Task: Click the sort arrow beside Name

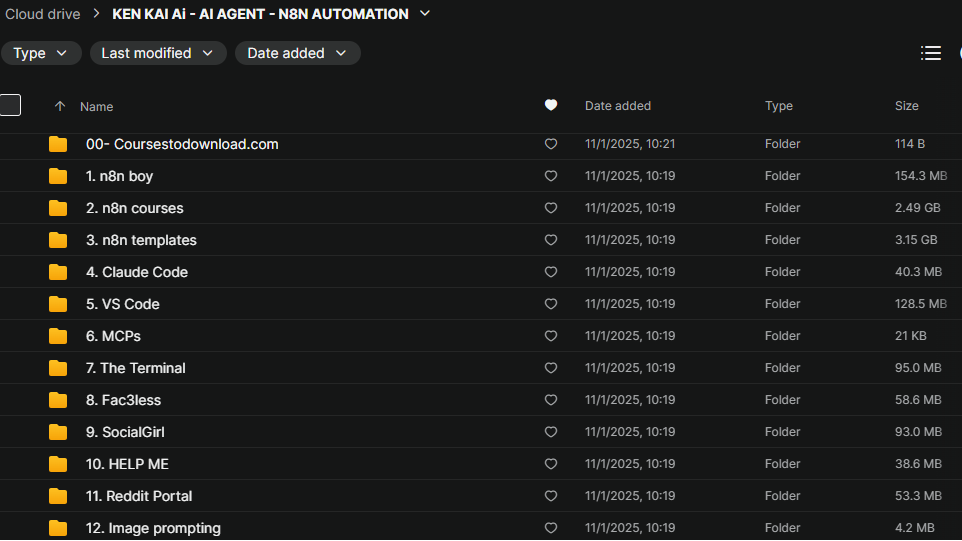Action: click(x=60, y=106)
